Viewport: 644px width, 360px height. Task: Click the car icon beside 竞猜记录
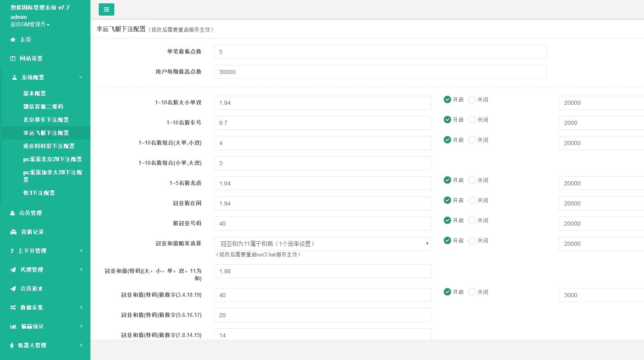13,232
